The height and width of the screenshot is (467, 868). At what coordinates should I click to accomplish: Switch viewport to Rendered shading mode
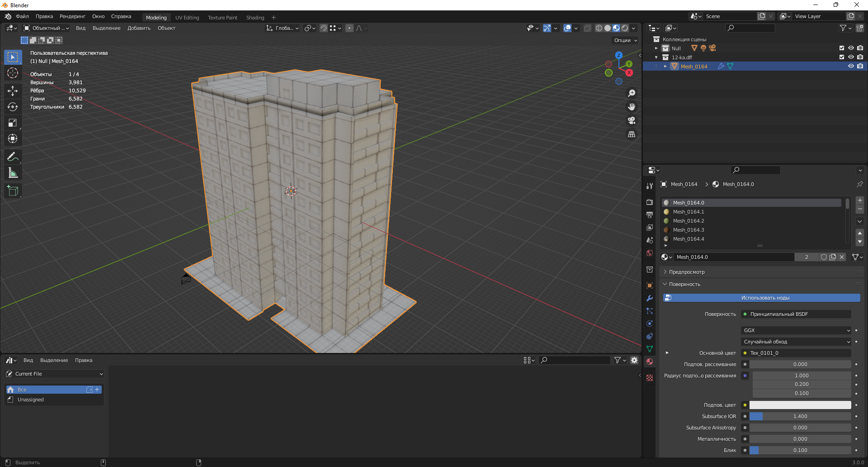pyautogui.click(x=624, y=28)
